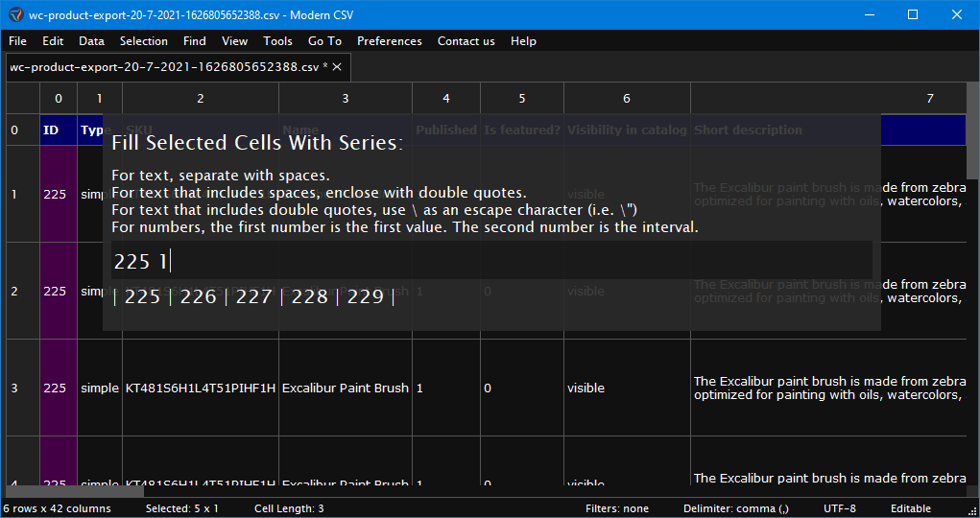The width and height of the screenshot is (980, 518).
Task: Open the Data menu
Action: [x=91, y=41]
